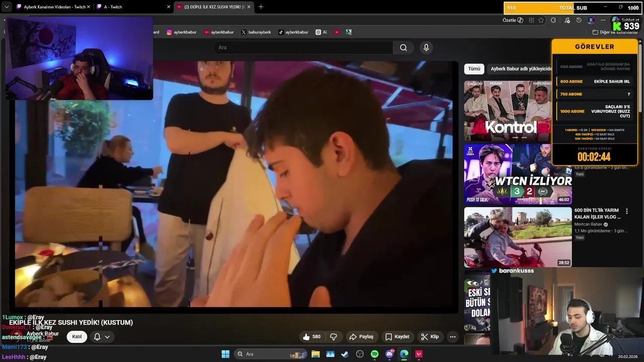Select the Tümü filter chip
The image size is (644, 362).
pyautogui.click(x=474, y=69)
